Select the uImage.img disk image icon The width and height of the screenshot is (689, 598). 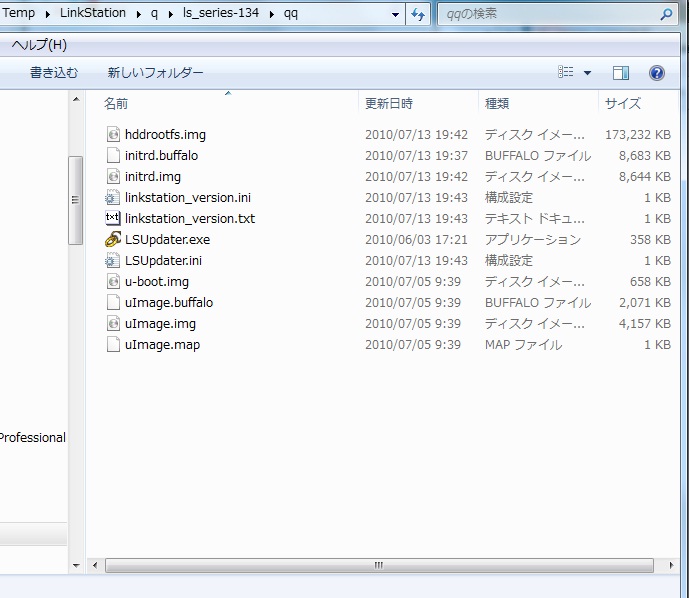pyautogui.click(x=113, y=323)
